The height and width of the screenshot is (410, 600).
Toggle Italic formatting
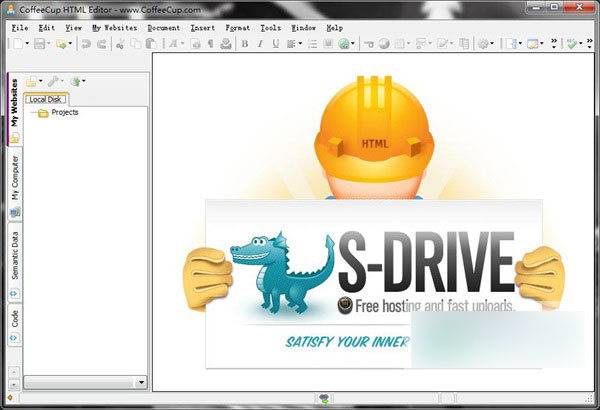click(x=260, y=44)
